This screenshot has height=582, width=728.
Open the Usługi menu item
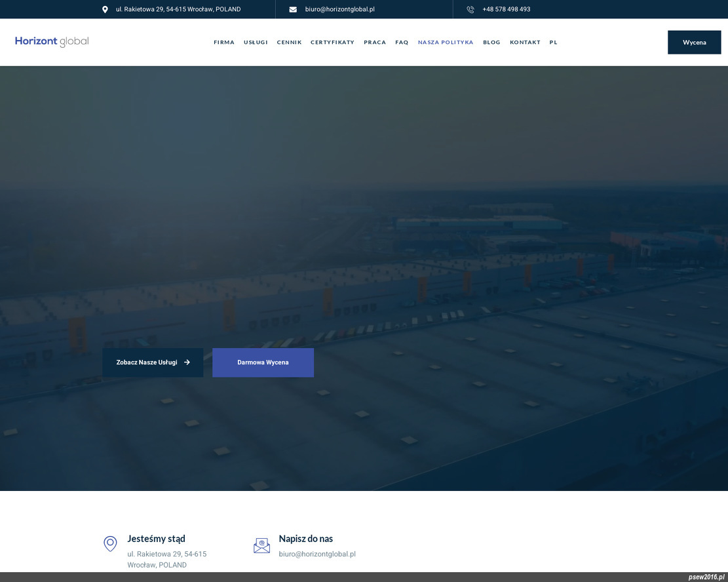pyautogui.click(x=256, y=42)
